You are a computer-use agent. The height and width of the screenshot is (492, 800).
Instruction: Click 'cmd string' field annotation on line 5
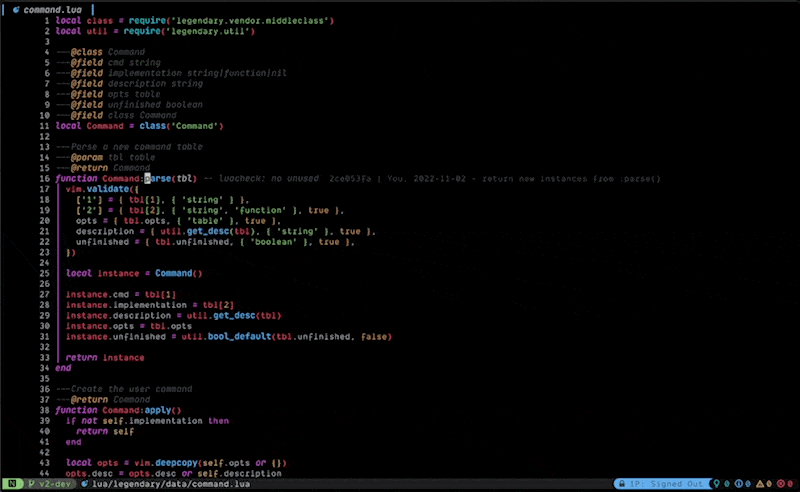click(x=134, y=63)
